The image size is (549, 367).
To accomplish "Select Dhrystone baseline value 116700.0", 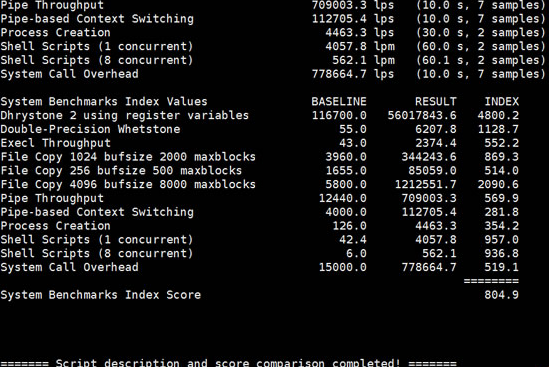I will tap(339, 115).
